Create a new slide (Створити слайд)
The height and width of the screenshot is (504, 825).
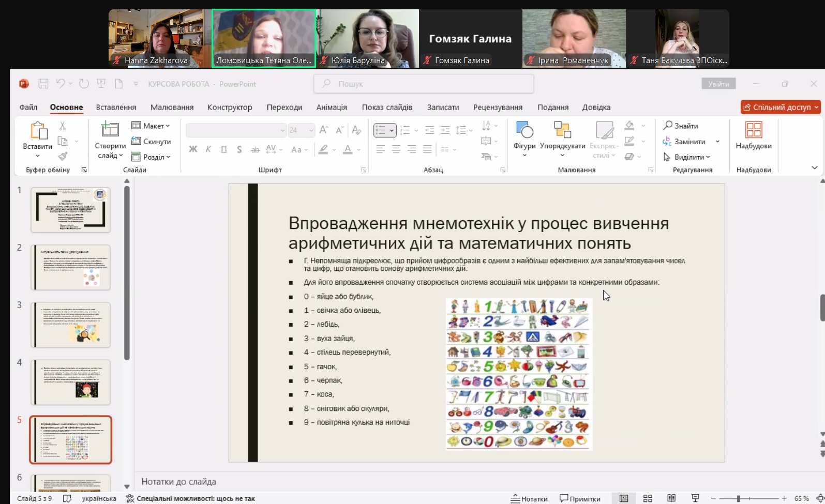tap(110, 130)
